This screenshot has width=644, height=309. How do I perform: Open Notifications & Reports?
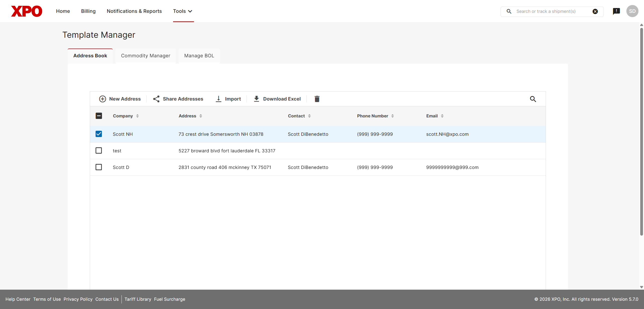coord(134,11)
